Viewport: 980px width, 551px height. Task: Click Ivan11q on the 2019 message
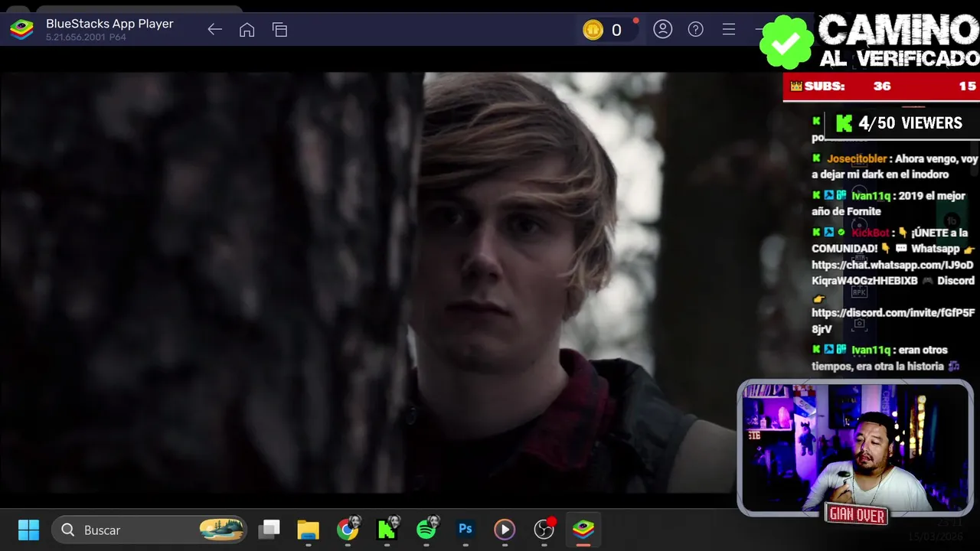coord(871,196)
